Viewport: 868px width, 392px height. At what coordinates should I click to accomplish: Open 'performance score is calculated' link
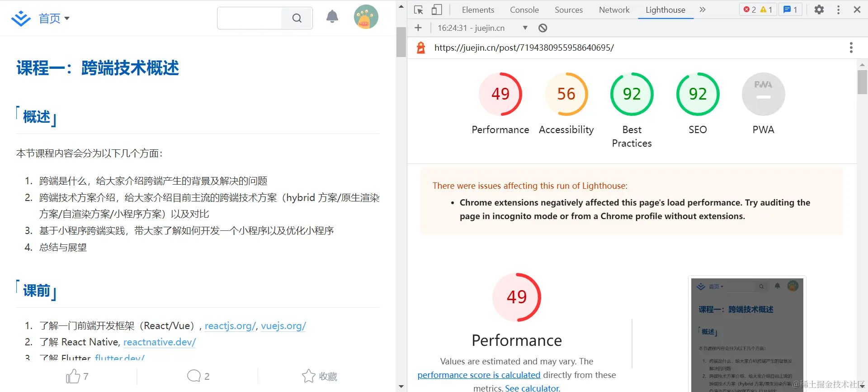tap(479, 375)
